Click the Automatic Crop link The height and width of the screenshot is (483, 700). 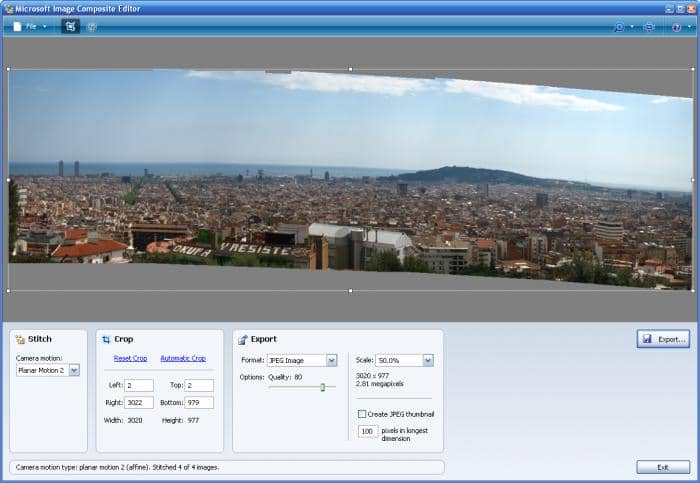click(183, 358)
